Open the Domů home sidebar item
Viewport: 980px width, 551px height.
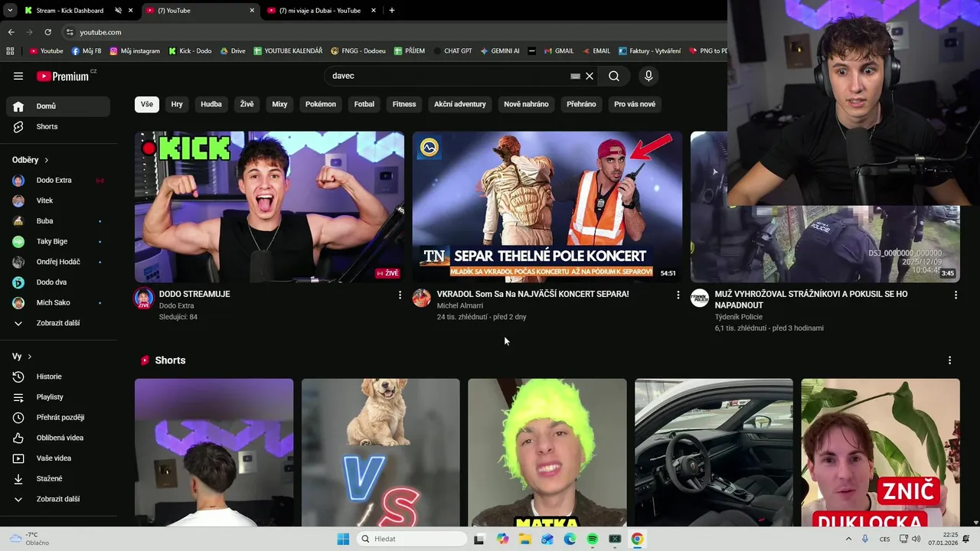click(58, 106)
